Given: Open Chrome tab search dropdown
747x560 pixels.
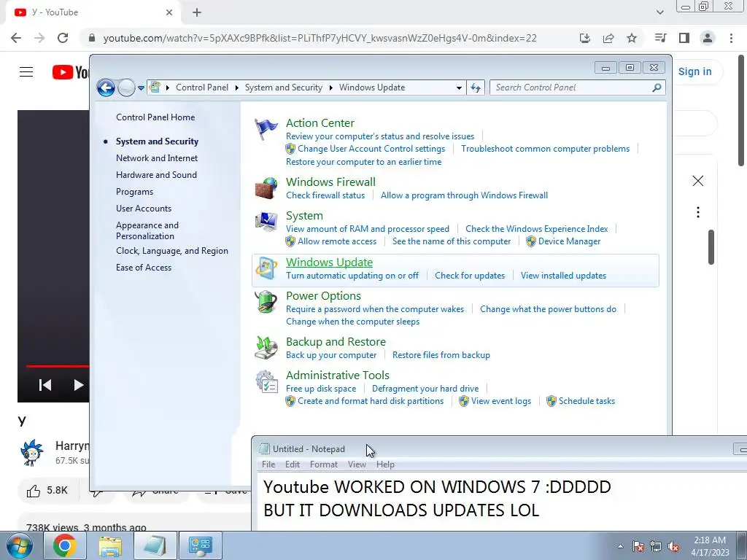Looking at the screenshot, I should tap(659, 12).
